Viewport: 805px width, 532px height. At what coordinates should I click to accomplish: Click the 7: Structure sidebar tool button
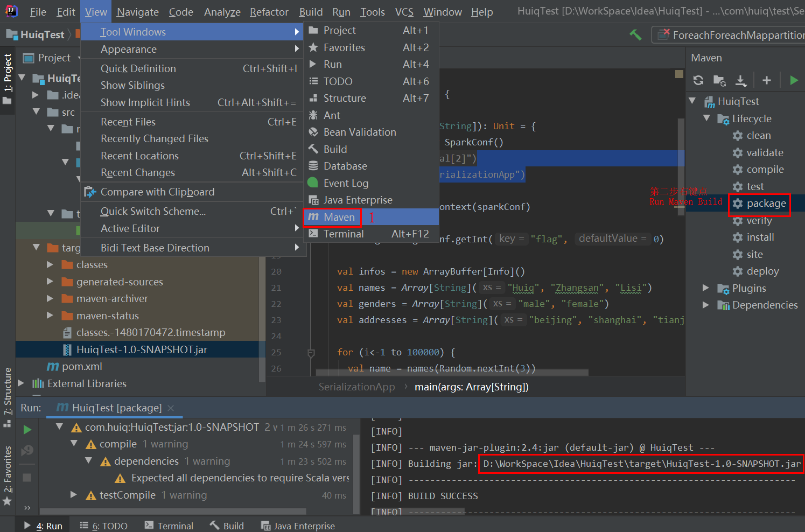8,397
